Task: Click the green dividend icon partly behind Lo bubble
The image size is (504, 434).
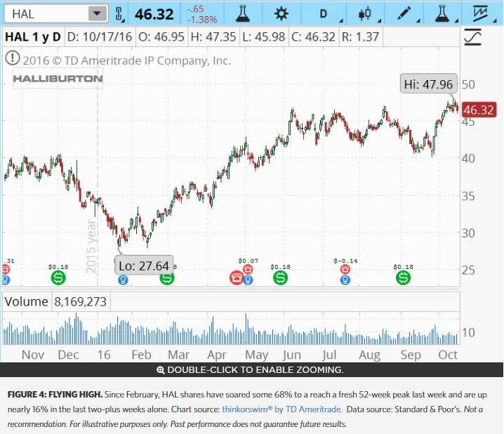Action: coord(167,280)
